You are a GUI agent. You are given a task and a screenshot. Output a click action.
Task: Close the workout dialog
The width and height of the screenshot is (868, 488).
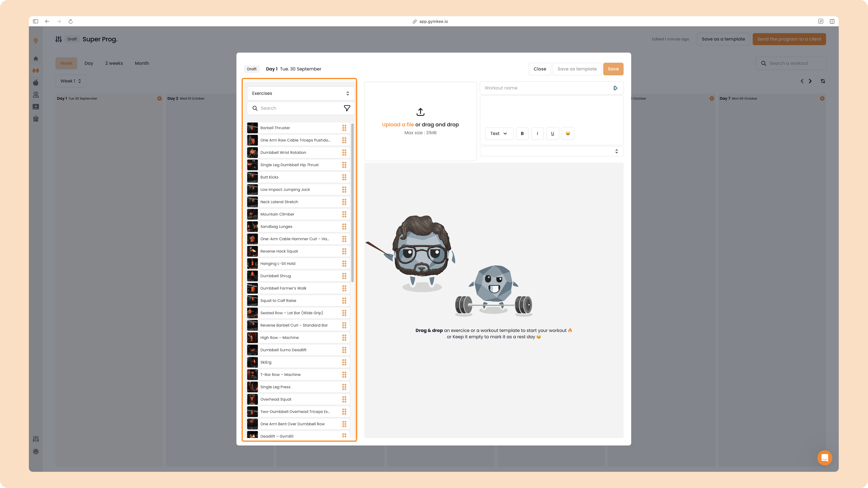(540, 69)
